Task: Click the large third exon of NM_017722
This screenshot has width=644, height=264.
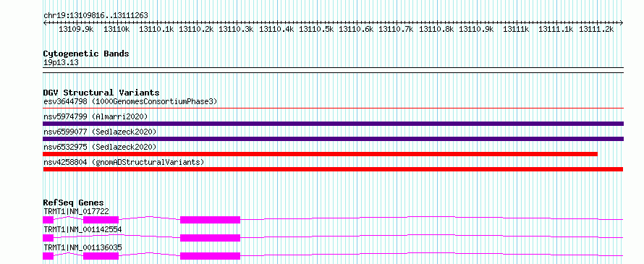Action: tap(210, 220)
